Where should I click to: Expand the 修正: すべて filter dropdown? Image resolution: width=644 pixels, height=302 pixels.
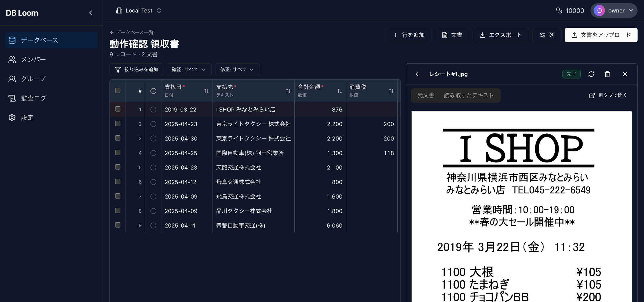[237, 70]
